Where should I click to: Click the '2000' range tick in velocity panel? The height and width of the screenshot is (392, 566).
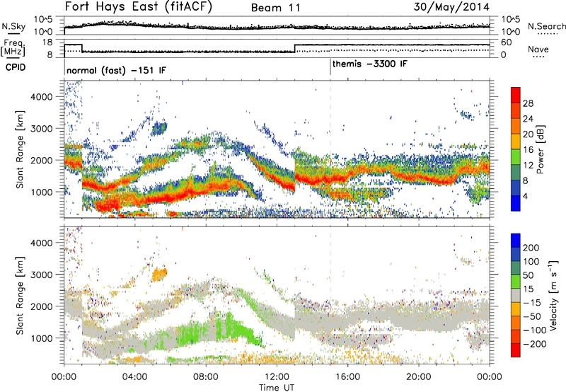click(41, 306)
